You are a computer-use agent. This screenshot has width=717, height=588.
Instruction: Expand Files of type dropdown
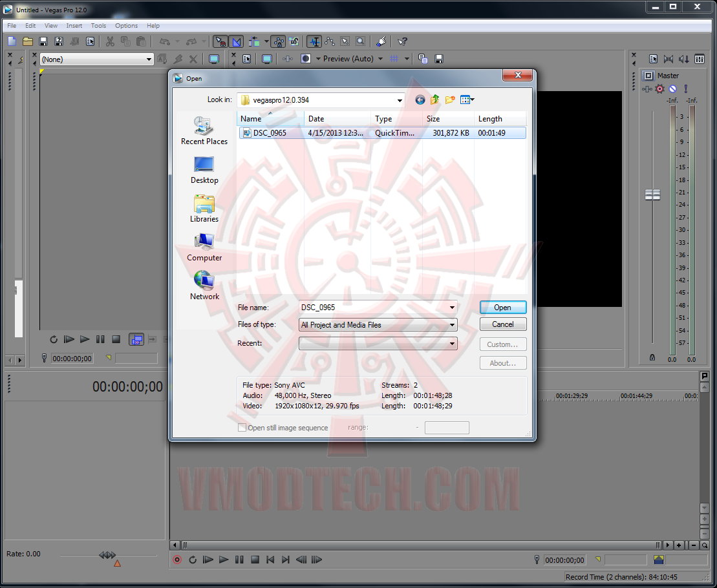click(x=378, y=325)
